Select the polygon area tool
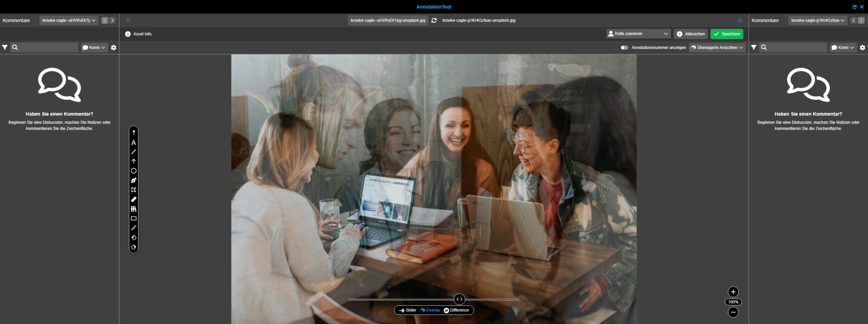The height and width of the screenshot is (324, 868). [x=134, y=190]
